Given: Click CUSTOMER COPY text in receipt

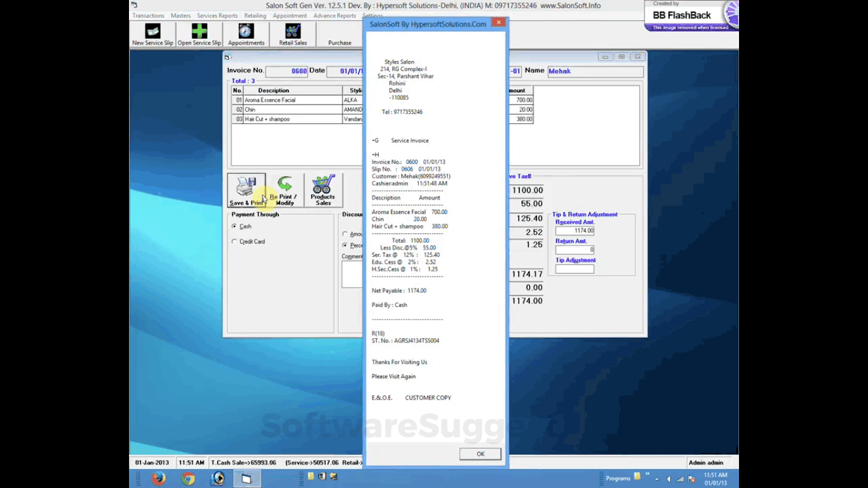Looking at the screenshot, I should [428, 398].
